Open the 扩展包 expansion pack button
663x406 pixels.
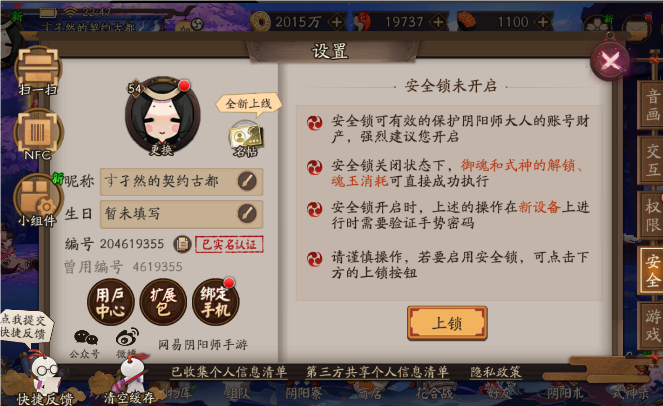click(163, 302)
